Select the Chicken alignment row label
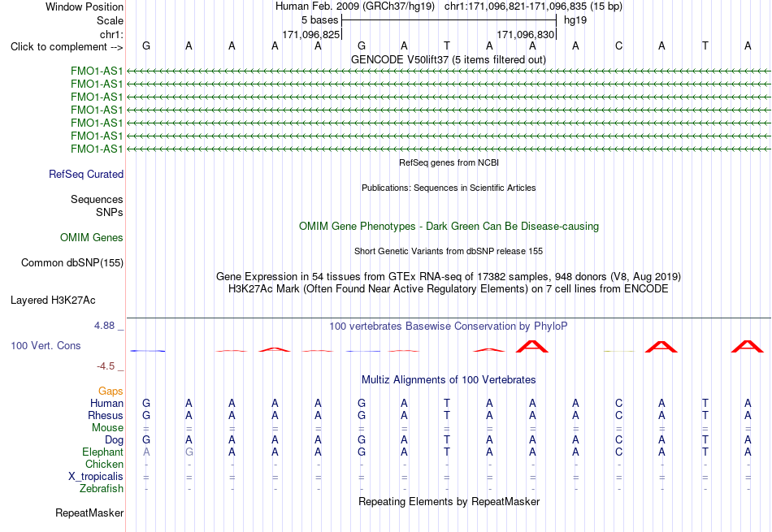772x532 pixels. coord(104,464)
